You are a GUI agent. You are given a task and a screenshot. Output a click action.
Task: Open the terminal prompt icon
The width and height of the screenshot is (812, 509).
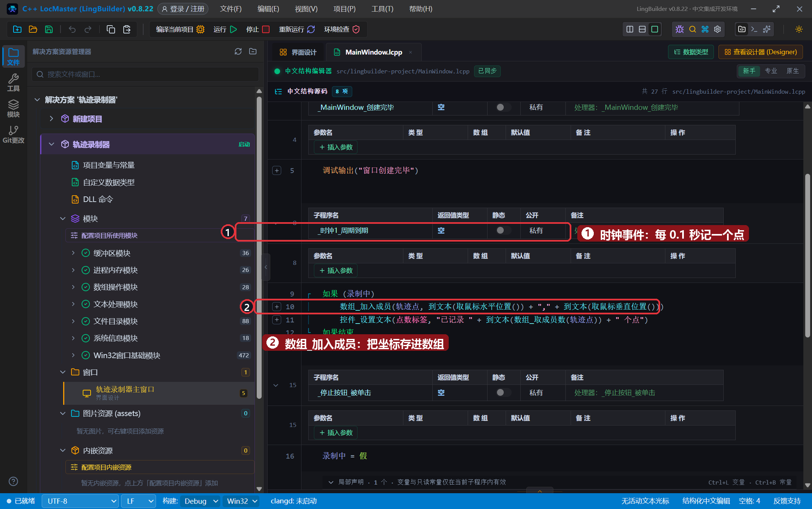754,29
